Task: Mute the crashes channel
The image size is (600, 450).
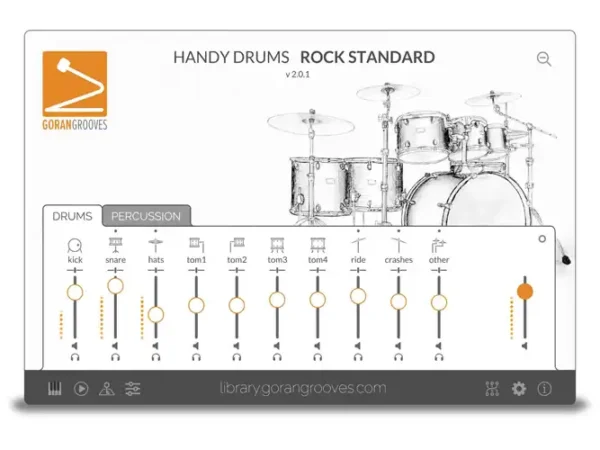Action: [398, 346]
